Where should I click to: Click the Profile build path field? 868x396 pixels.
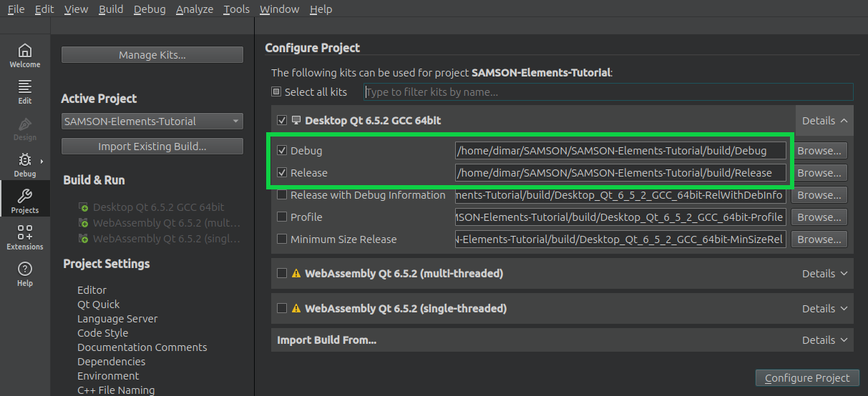coord(620,217)
